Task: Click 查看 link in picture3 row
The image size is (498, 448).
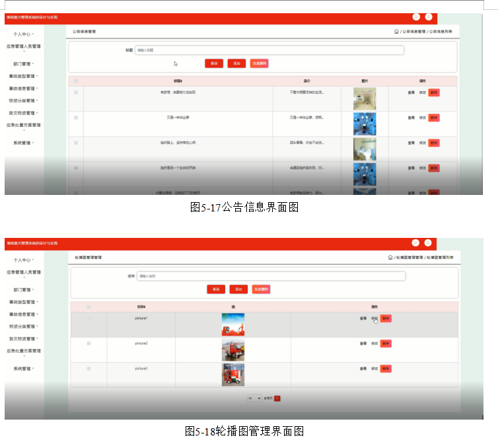Action: [x=363, y=369]
